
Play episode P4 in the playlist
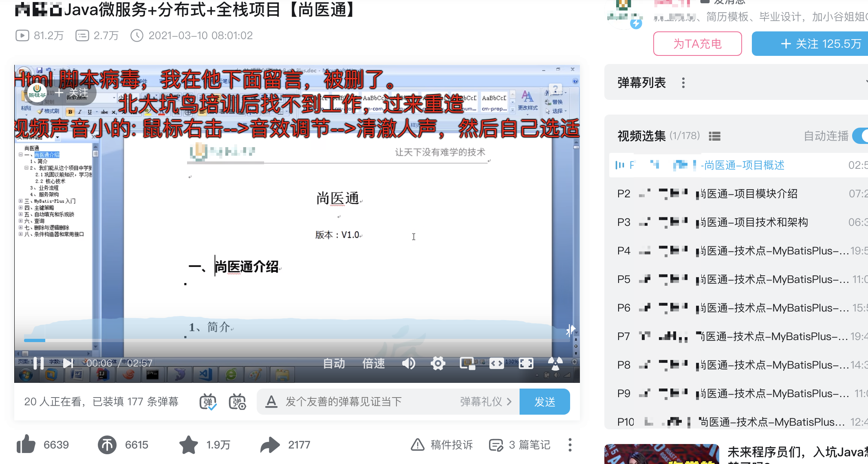pos(738,251)
